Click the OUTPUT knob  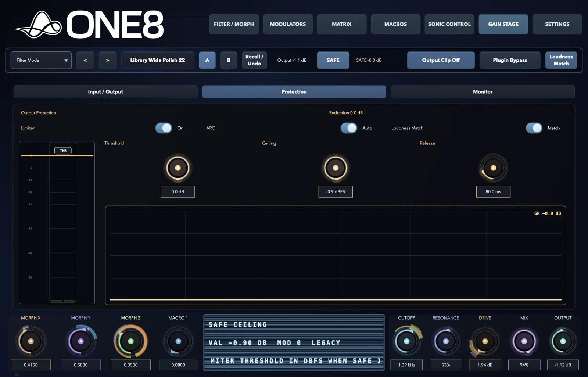click(x=563, y=341)
